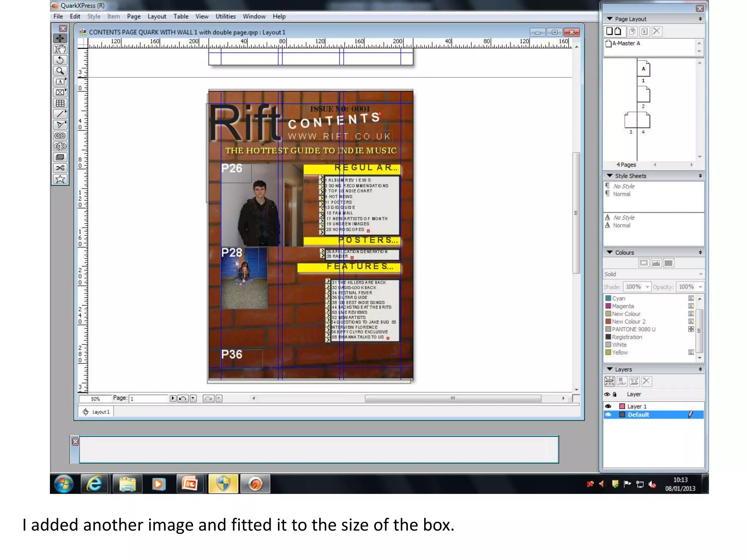Viewport: 747px width, 560px height.
Task: Select the Line tool
Action: [60, 114]
